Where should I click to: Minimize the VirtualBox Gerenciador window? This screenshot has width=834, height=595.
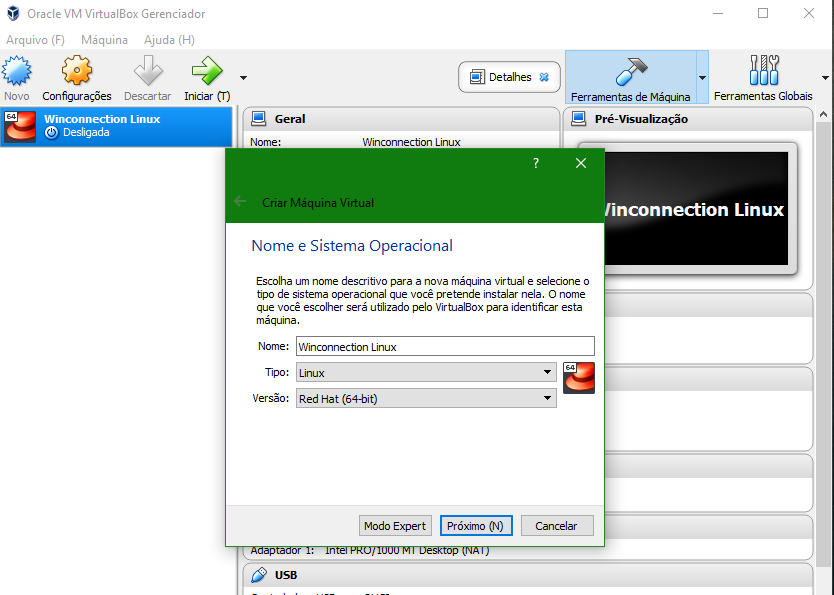click(x=718, y=13)
